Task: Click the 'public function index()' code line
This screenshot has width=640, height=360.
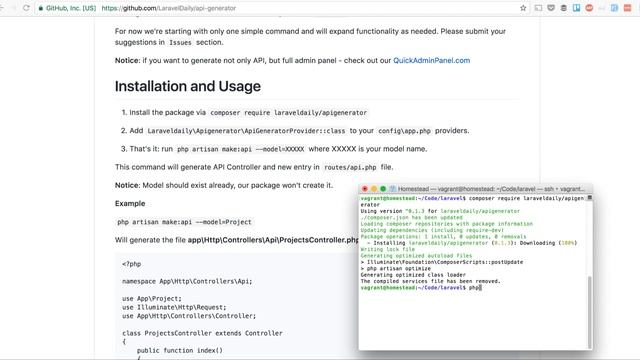Action: click(x=180, y=350)
